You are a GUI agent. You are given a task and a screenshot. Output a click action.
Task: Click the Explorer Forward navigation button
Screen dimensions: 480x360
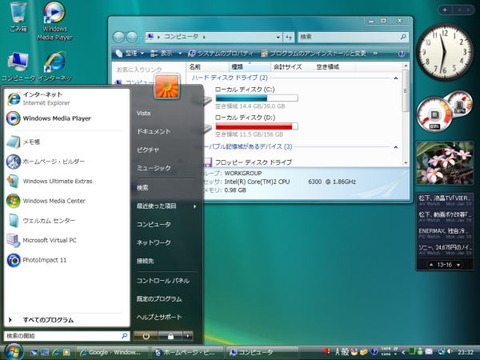tap(132, 37)
